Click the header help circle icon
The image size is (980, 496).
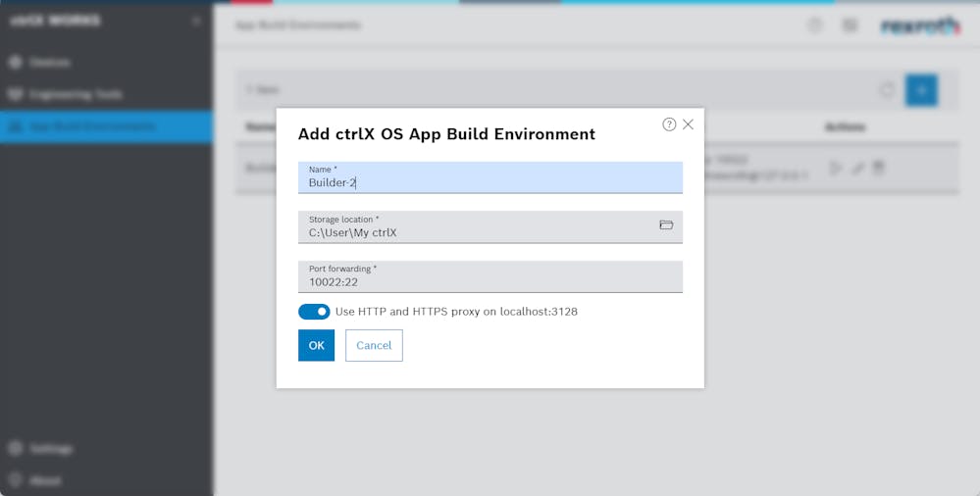(815, 25)
